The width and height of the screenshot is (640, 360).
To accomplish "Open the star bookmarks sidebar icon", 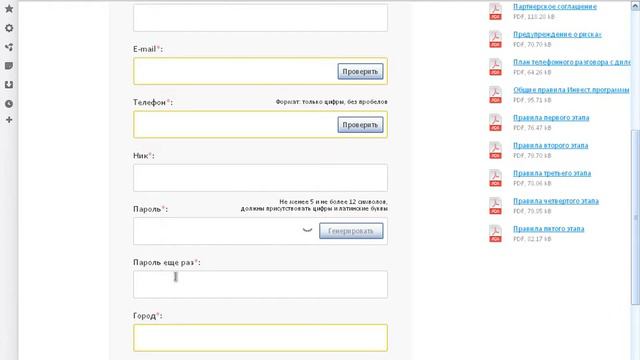I will (9, 9).
